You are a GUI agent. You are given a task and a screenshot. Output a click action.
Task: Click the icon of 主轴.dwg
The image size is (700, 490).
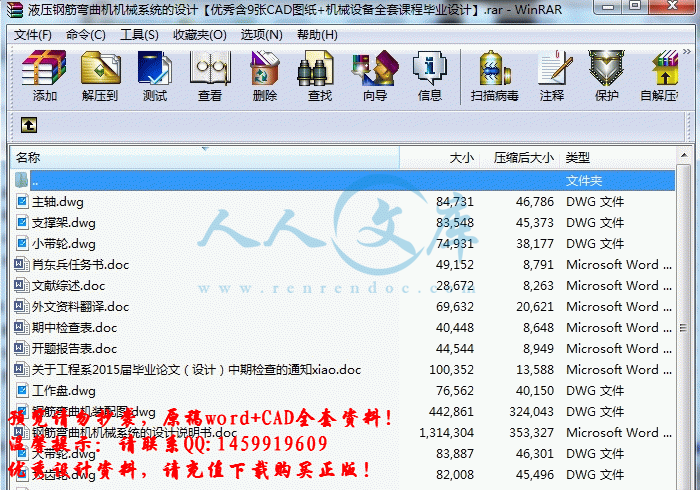click(x=21, y=202)
